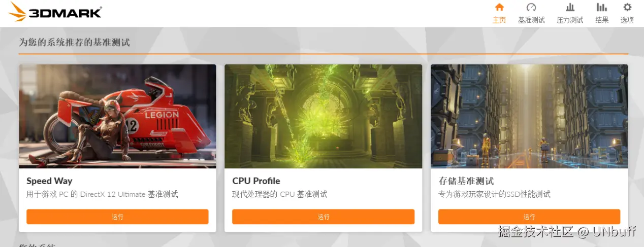This screenshot has width=644, height=247.
Task: Click the 3DMark orange logo icon
Action: click(x=17, y=11)
